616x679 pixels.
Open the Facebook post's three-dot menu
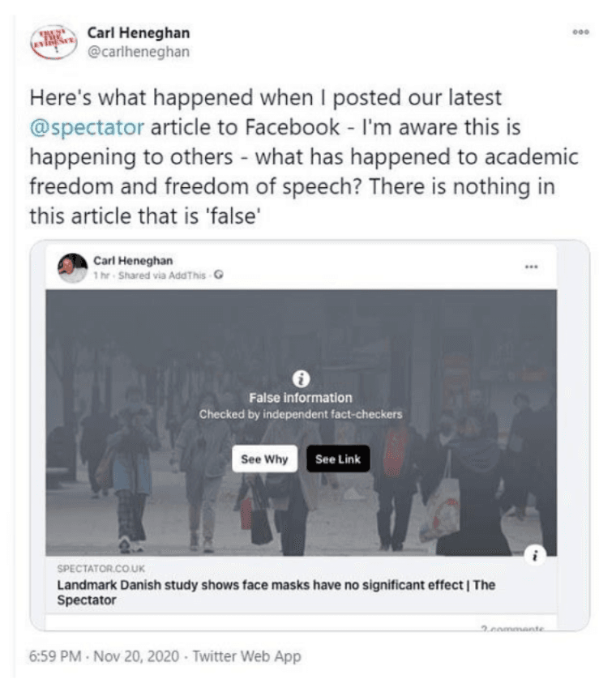click(x=531, y=266)
